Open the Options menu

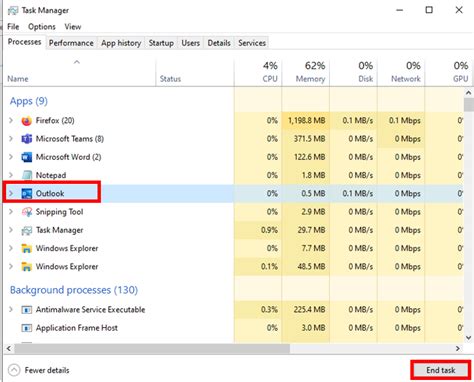pos(42,27)
